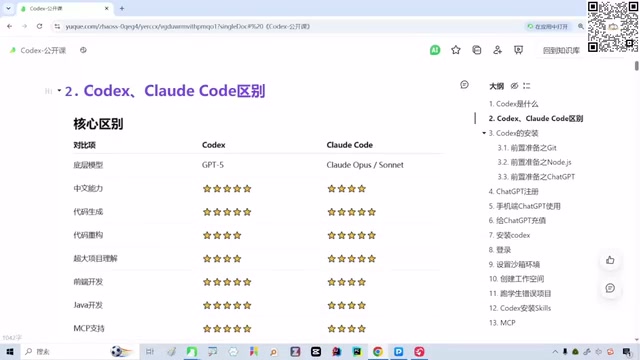Go to outline item '1. Codex是什么'
The width and height of the screenshot is (640, 360).
point(513,104)
